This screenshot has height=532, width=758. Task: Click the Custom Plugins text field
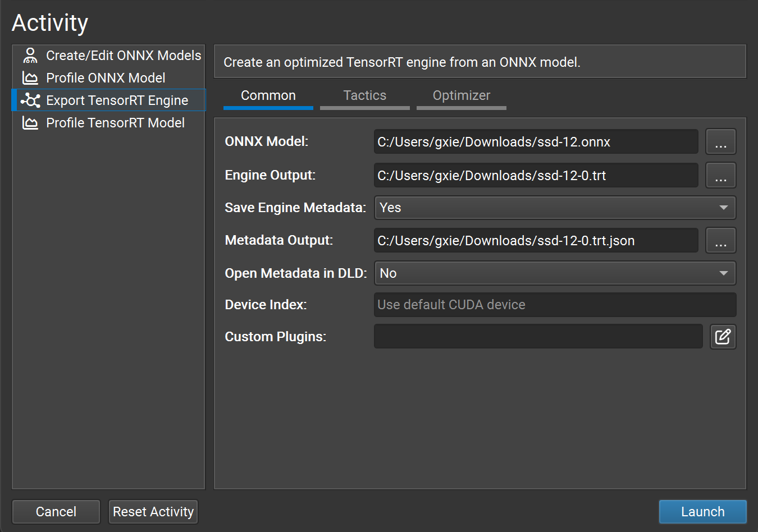tap(538, 336)
